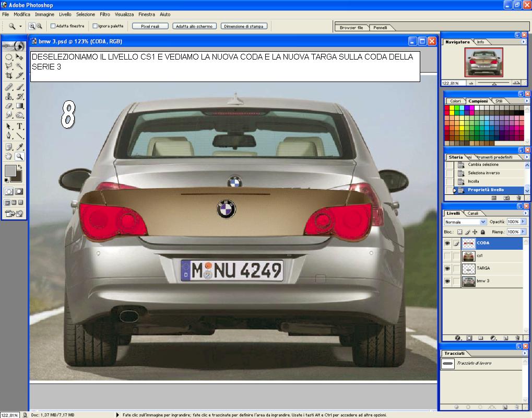This screenshot has width=532, height=418.
Task: Select the Line tool
Action: [19, 135]
